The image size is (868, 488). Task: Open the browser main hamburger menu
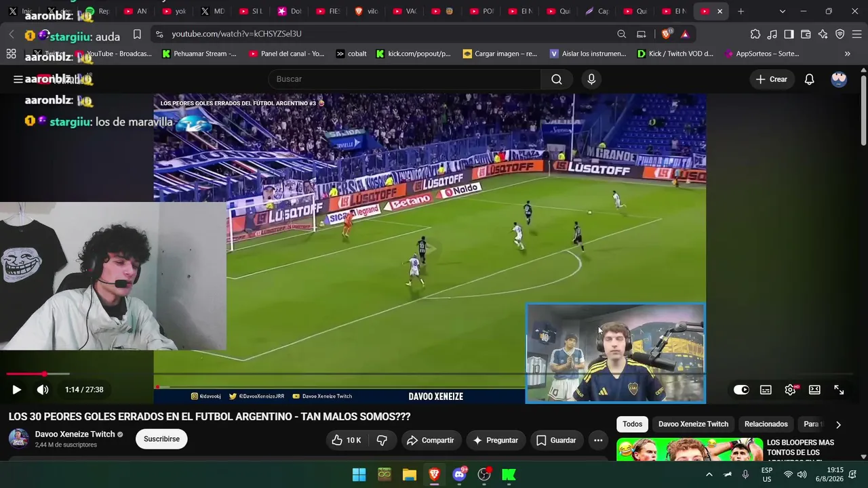pyautogui.click(x=856, y=34)
